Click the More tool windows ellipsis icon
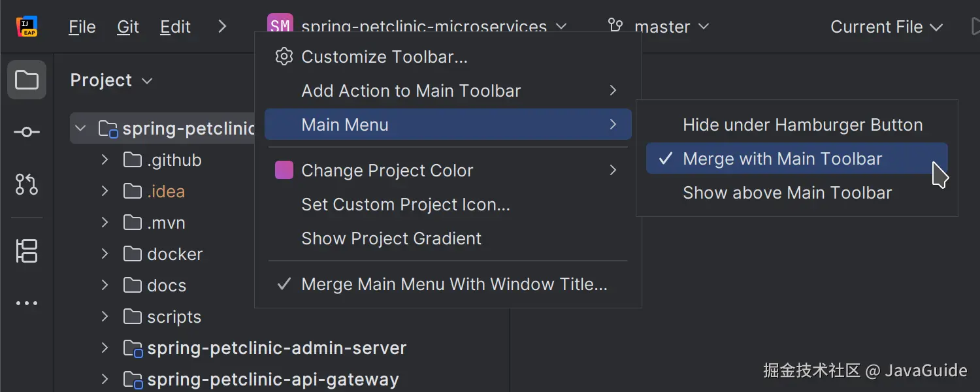This screenshot has height=392, width=980. [27, 303]
